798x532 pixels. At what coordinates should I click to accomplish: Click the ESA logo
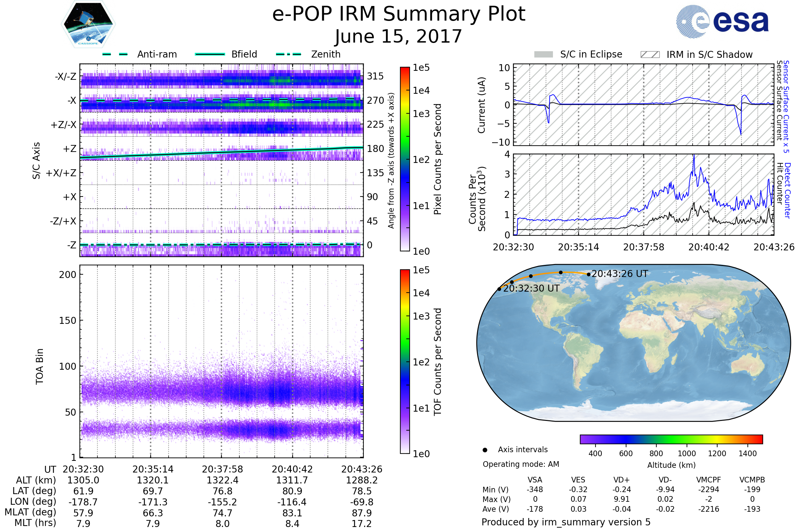click(x=722, y=21)
